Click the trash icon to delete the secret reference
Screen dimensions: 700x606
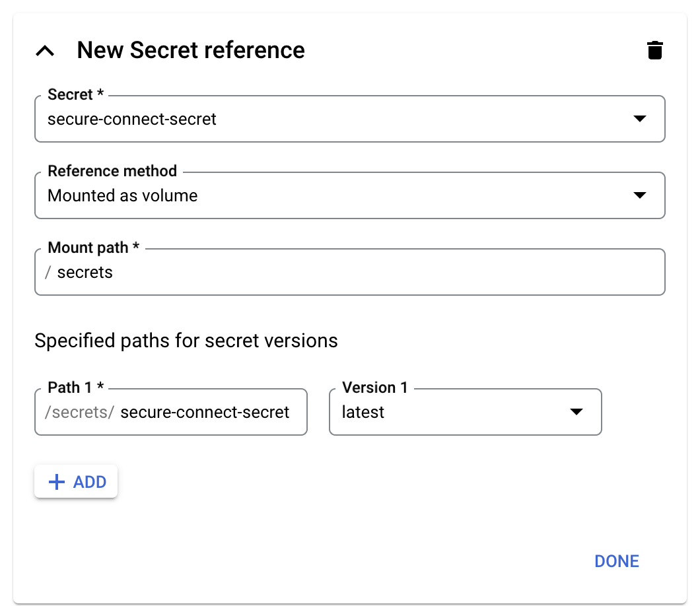click(654, 50)
